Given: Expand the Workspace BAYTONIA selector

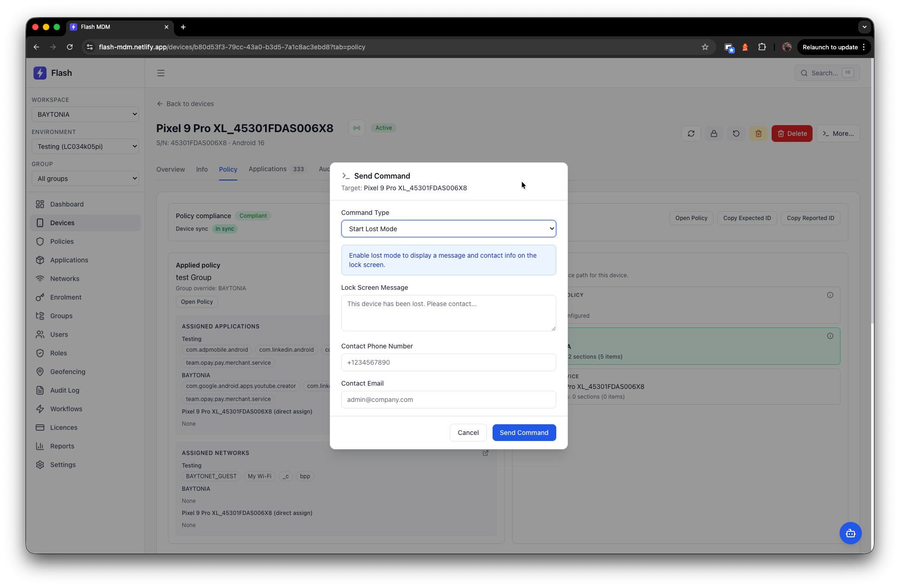Looking at the screenshot, I should (x=85, y=114).
